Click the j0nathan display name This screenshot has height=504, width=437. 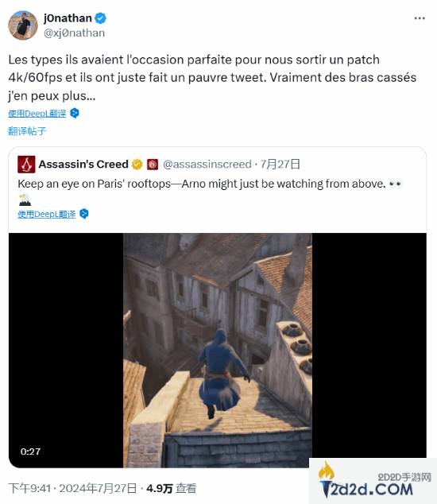(x=68, y=18)
